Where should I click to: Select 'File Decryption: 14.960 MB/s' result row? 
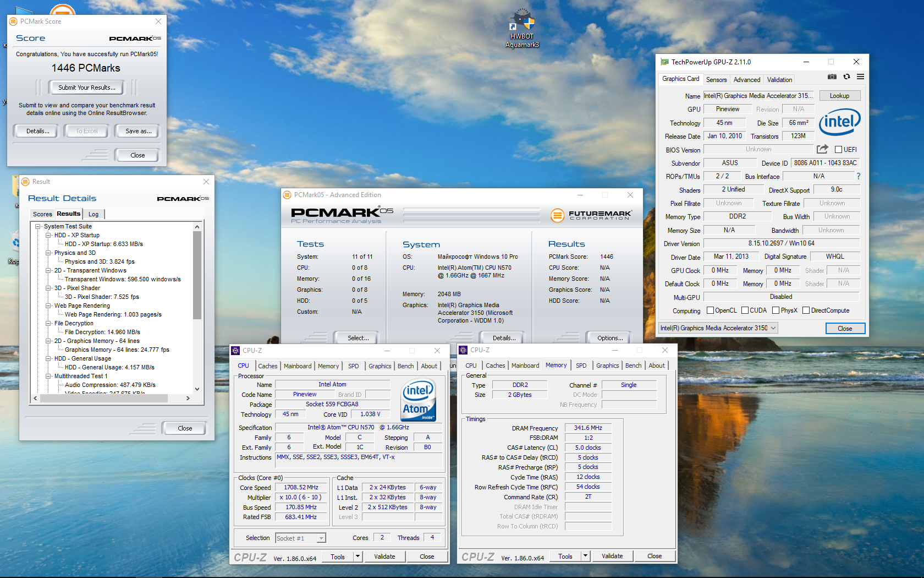(102, 332)
